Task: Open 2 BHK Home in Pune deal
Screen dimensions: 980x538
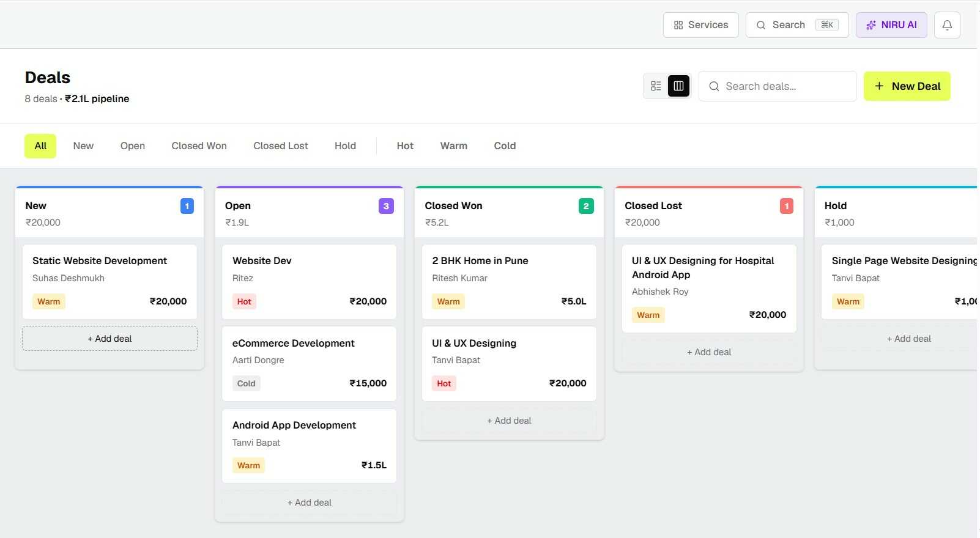Action: tap(509, 282)
